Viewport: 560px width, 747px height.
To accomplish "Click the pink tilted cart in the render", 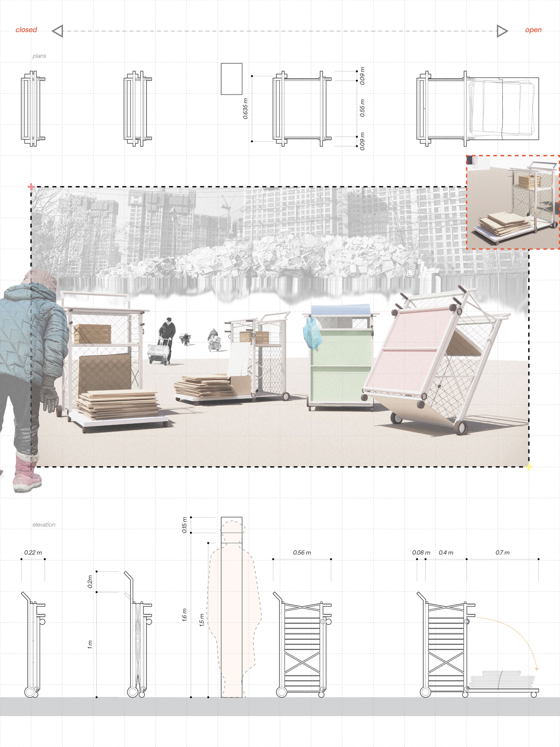I will 435,360.
